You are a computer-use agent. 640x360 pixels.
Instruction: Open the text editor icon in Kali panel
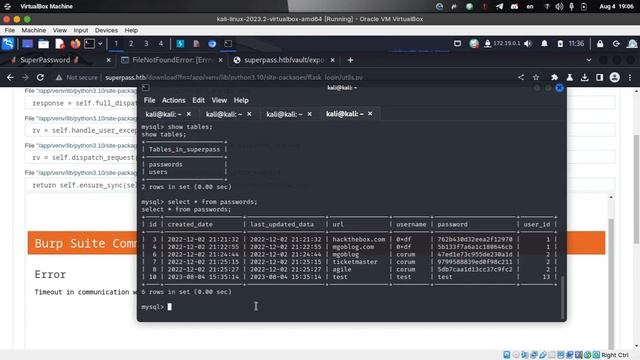pyautogui.click(x=60, y=44)
